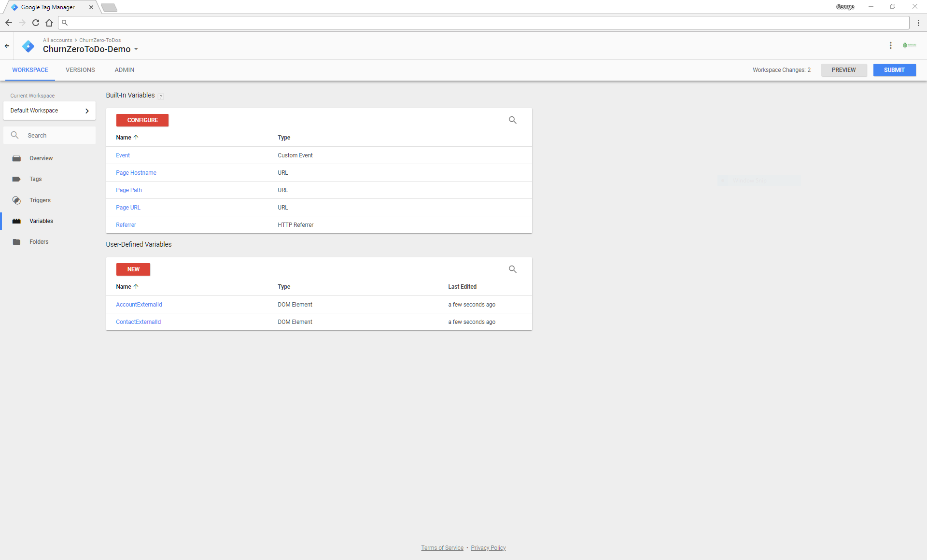Viewport: 927px width, 560px height.
Task: Click the browser address bar
Action: pyautogui.click(x=483, y=23)
